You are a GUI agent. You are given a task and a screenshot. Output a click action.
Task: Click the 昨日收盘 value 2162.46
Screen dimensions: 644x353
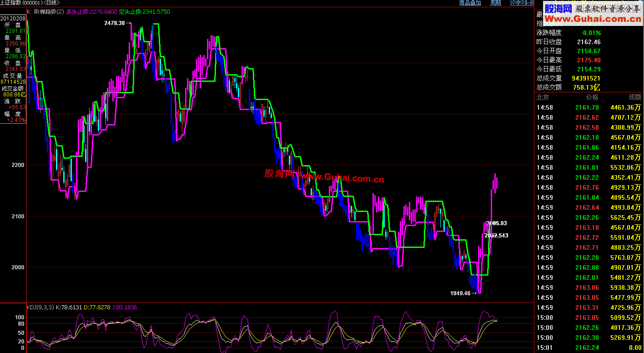tap(588, 42)
